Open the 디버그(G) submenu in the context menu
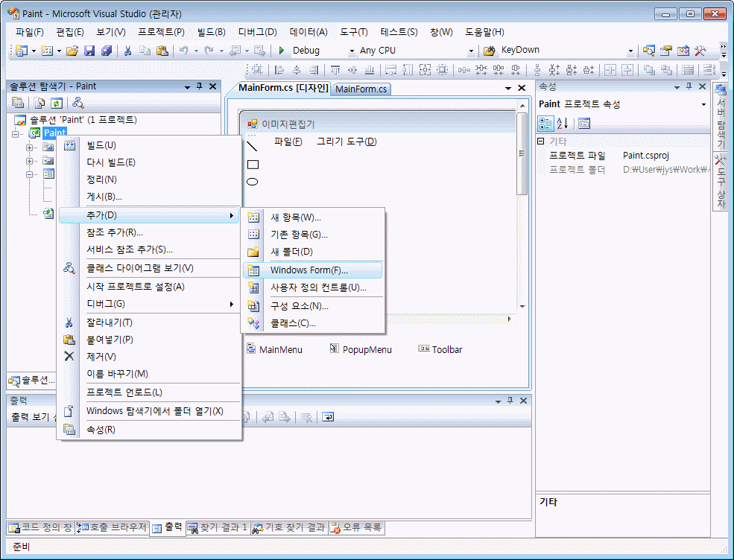 149,304
